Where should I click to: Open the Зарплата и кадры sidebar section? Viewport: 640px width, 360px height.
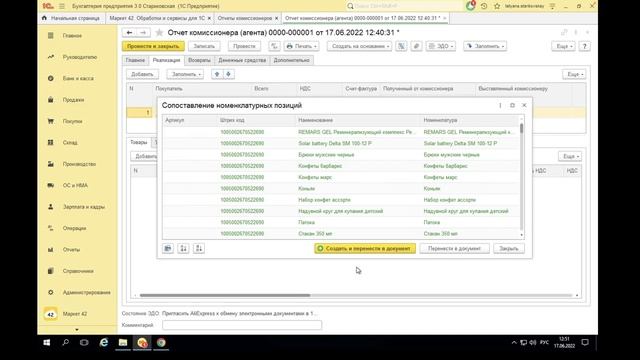click(x=84, y=207)
